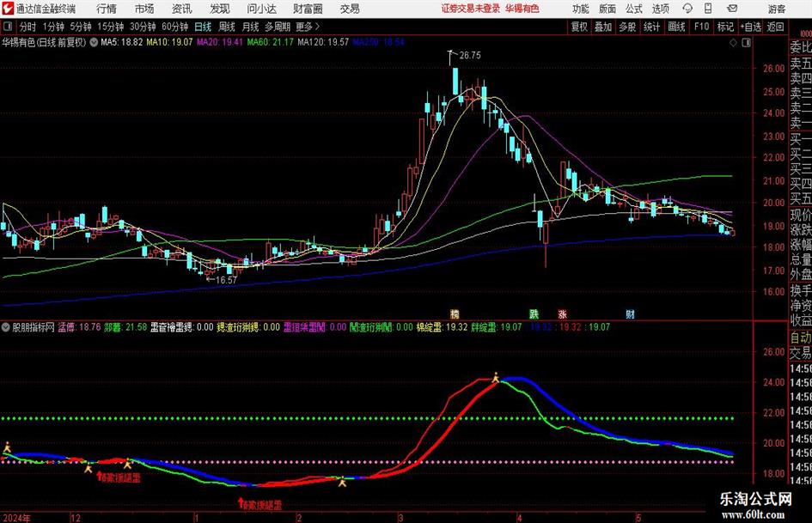Click the signal figure at the indicator peak
The image size is (812, 523).
click(x=496, y=378)
